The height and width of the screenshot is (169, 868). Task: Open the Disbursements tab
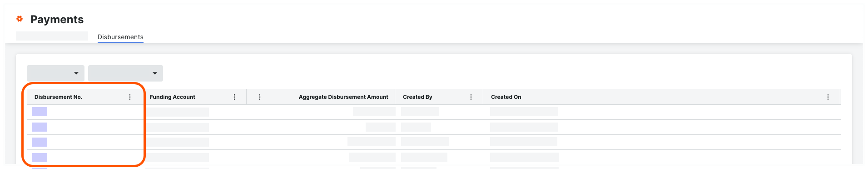click(120, 37)
